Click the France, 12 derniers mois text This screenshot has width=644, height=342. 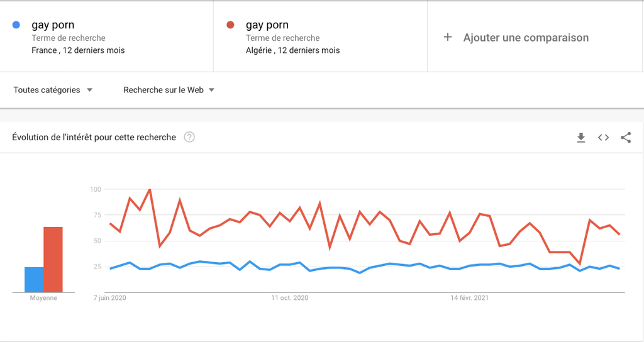click(78, 50)
